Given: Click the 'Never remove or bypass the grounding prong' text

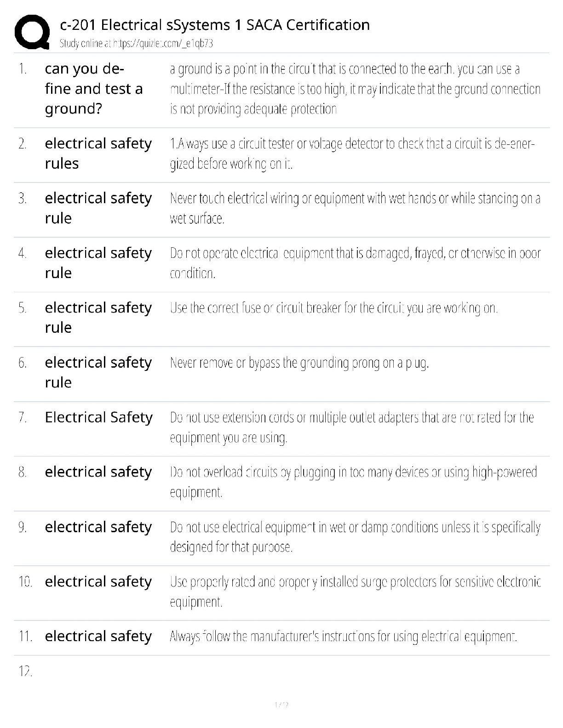Looking at the screenshot, I should [x=299, y=363].
